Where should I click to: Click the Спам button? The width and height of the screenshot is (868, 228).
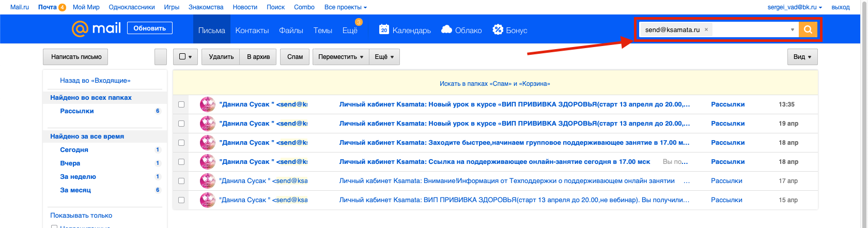point(295,57)
